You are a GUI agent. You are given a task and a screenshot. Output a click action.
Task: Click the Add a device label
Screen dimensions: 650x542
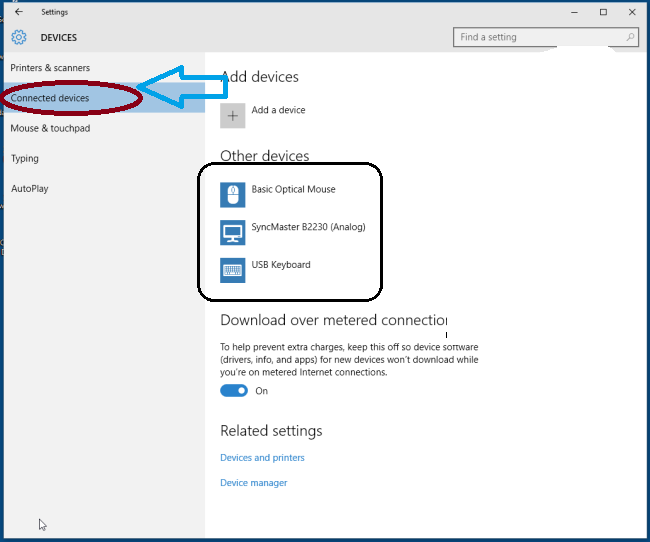pyautogui.click(x=278, y=110)
